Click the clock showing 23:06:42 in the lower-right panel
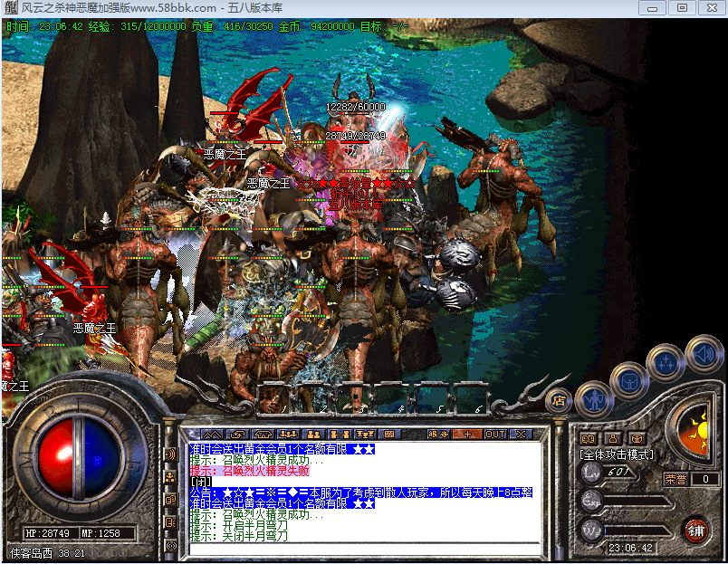 click(x=630, y=548)
